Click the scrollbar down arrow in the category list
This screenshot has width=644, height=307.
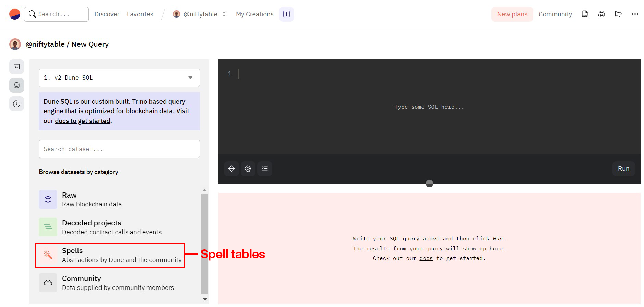(205, 299)
